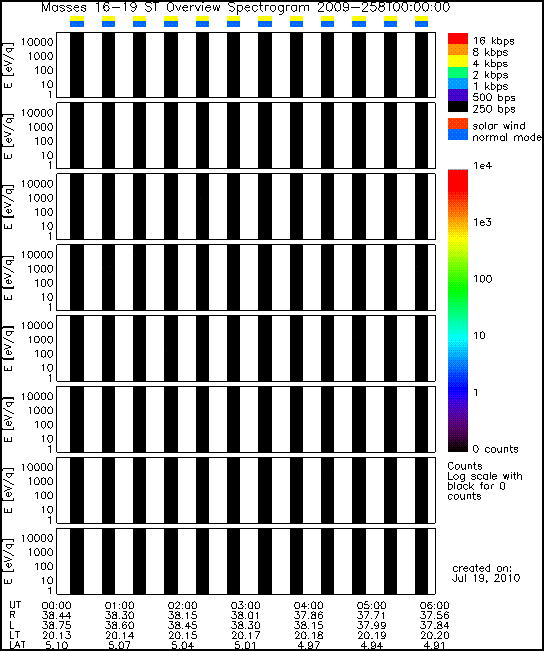
Task: Click the spectrogram title text
Action: point(245,7)
